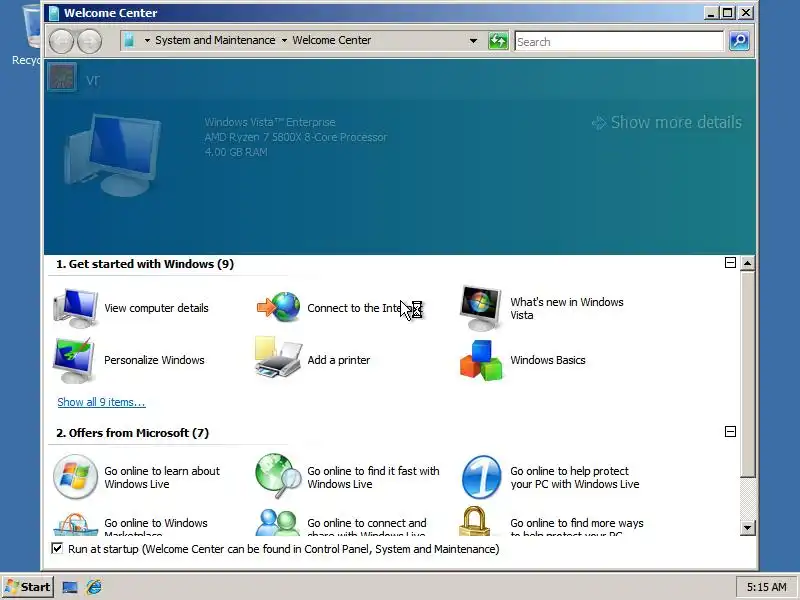The width and height of the screenshot is (800, 600).
Task: Click the Back navigation arrow
Action: [x=62, y=41]
